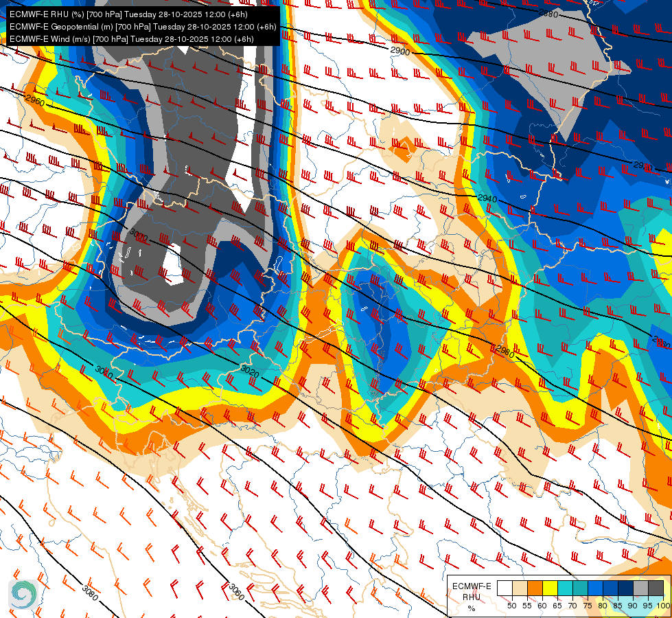Viewport: 672px width, 618px height.
Task: Click the ECMWF-E label in the legend box
Action: [472, 586]
